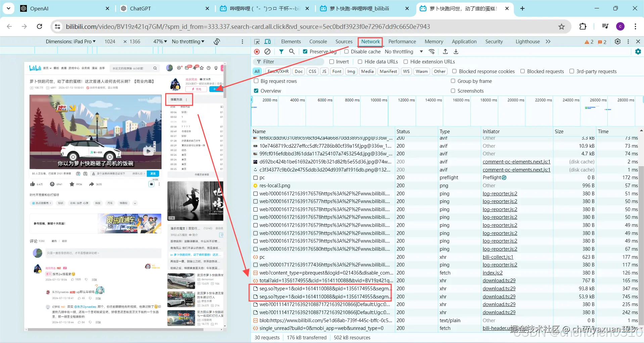The height and width of the screenshot is (343, 644).
Task: Open the bili-collect.js:1 initiator link
Action: point(498,257)
